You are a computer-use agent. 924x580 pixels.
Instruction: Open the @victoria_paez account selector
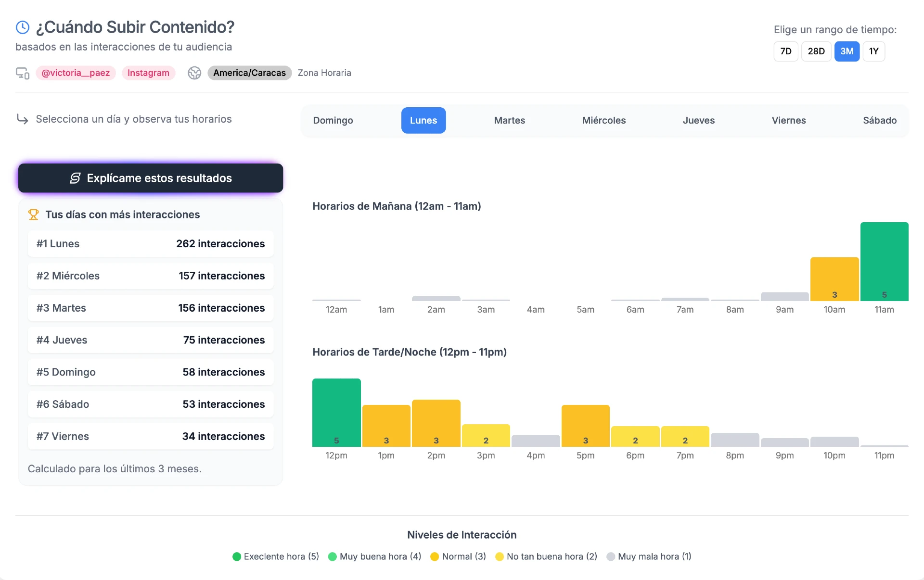coord(76,73)
